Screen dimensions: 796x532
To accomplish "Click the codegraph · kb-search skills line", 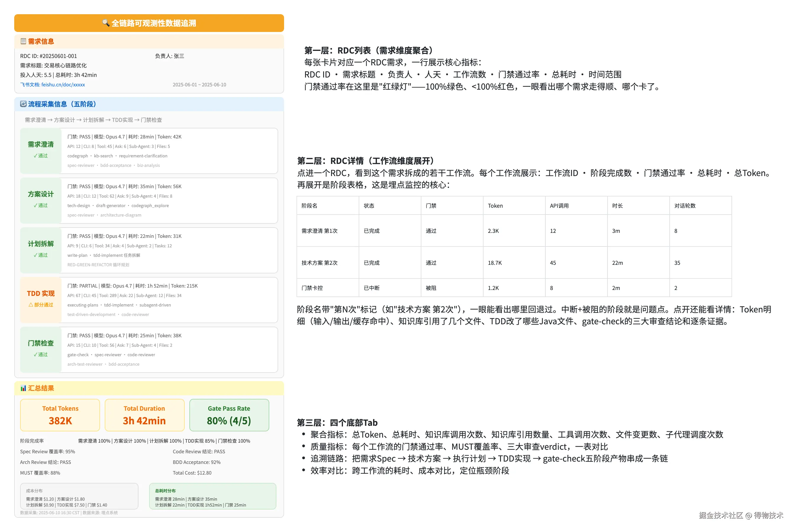I will click(x=117, y=156).
